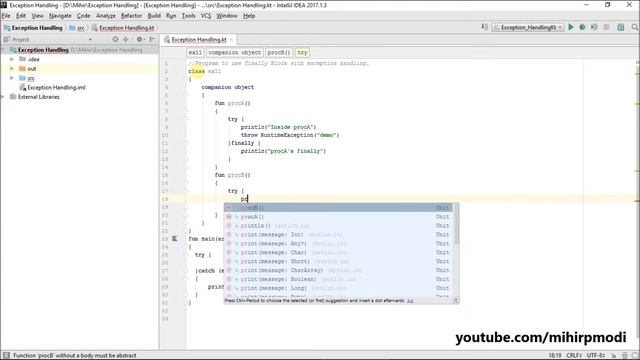Open Project Structure icon in toolbar
The height and width of the screenshot is (360, 640).
tap(621, 27)
